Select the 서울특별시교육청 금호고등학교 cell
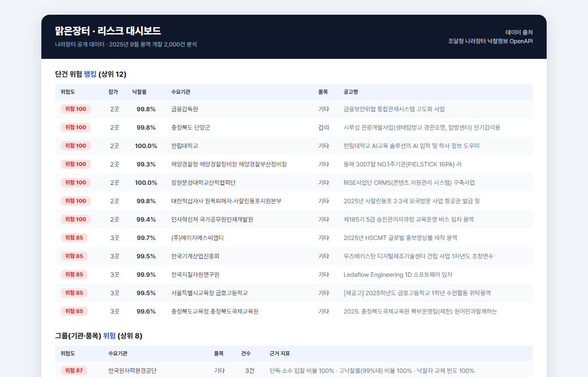588x377 pixels. click(x=209, y=293)
